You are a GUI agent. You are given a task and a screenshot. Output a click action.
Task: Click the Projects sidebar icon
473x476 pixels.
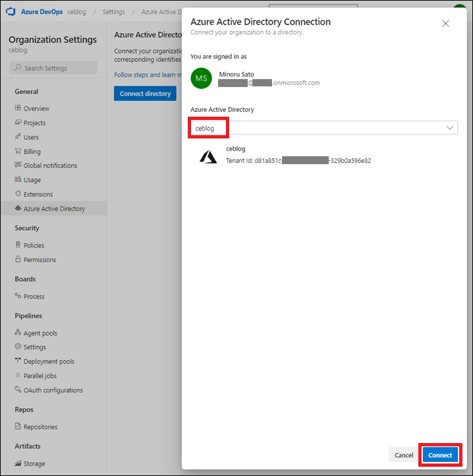click(18, 122)
